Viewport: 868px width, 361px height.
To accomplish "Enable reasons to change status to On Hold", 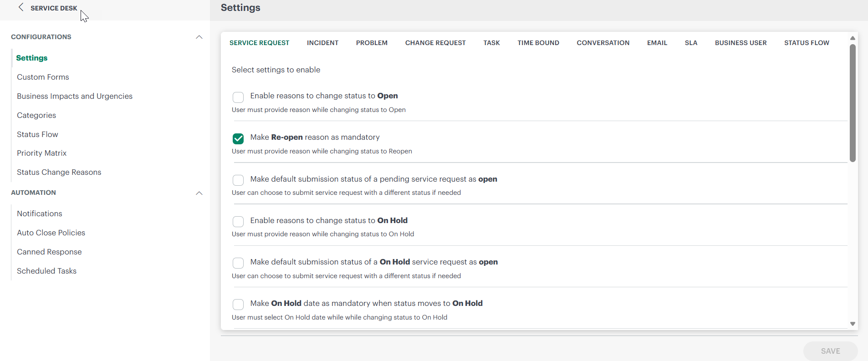I will coord(238,222).
